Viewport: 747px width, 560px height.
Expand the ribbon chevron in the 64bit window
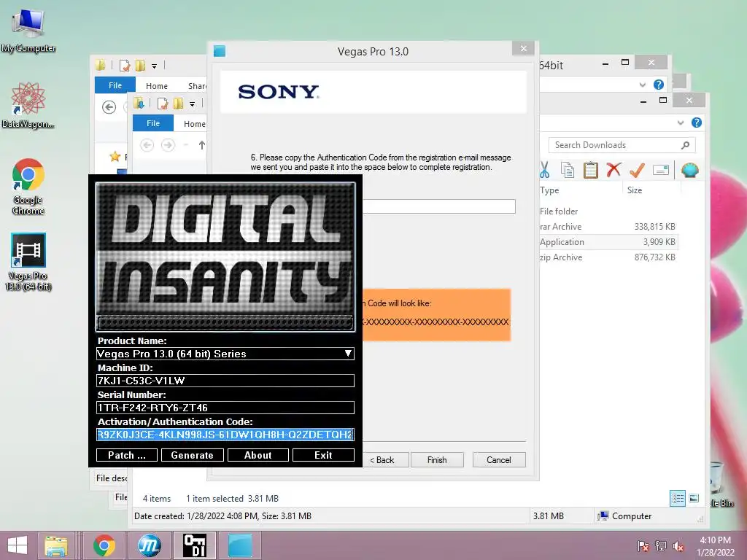pyautogui.click(x=642, y=85)
